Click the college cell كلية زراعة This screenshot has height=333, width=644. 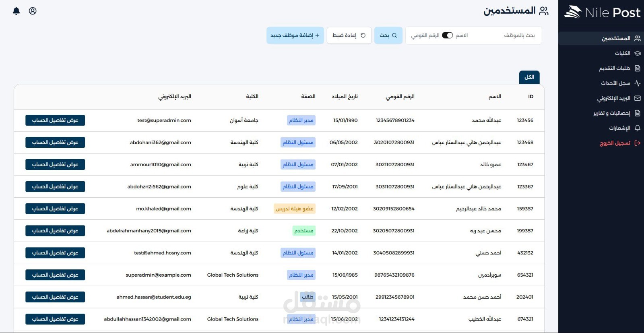pyautogui.click(x=248, y=231)
